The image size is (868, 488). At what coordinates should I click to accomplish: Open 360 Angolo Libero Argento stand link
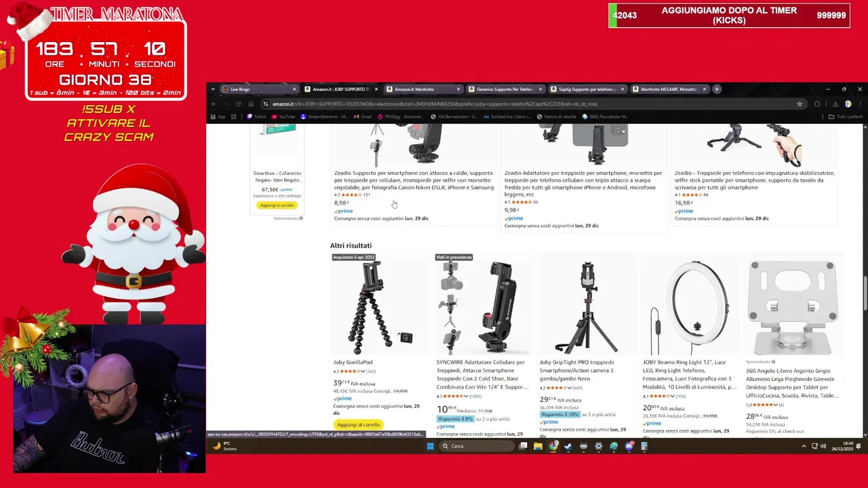pyautogui.click(x=792, y=383)
